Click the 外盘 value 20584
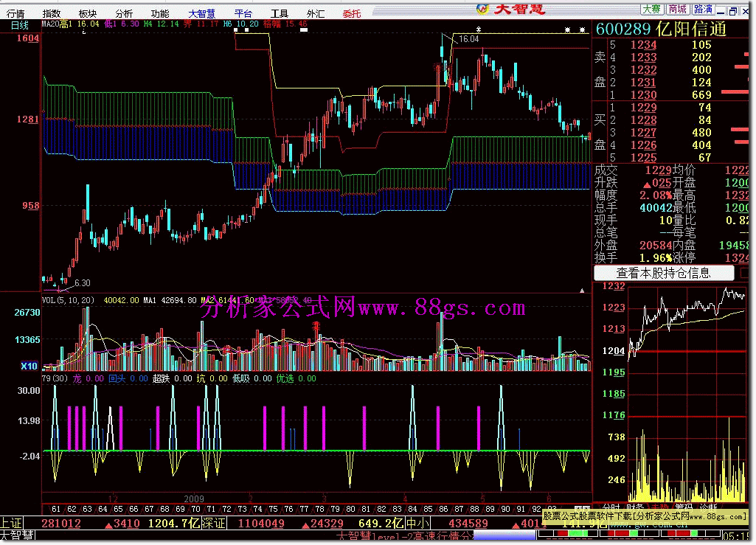756x545 pixels. (x=656, y=246)
